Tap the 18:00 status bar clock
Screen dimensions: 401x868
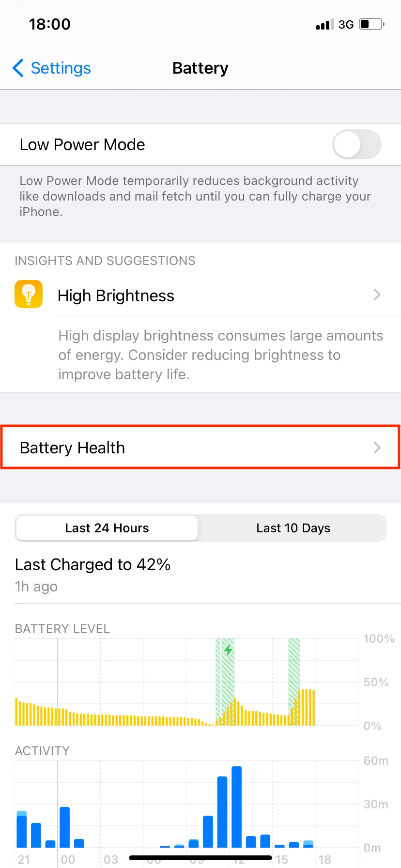click(x=50, y=24)
